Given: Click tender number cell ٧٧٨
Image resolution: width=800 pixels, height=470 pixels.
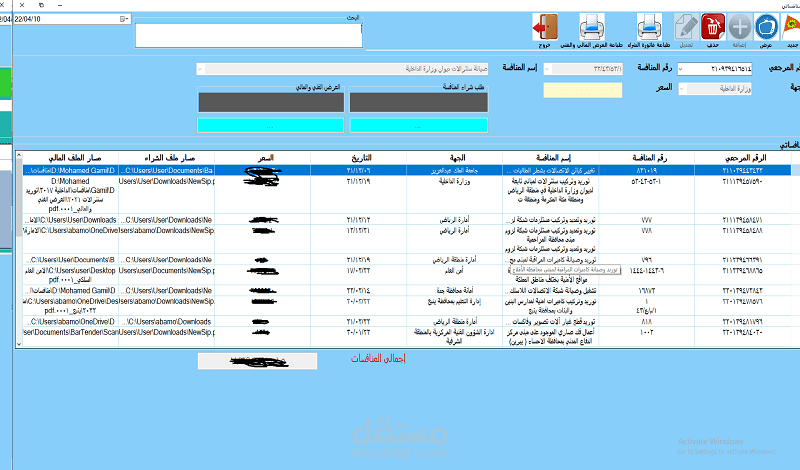Looking at the screenshot, I should tap(646, 240).
